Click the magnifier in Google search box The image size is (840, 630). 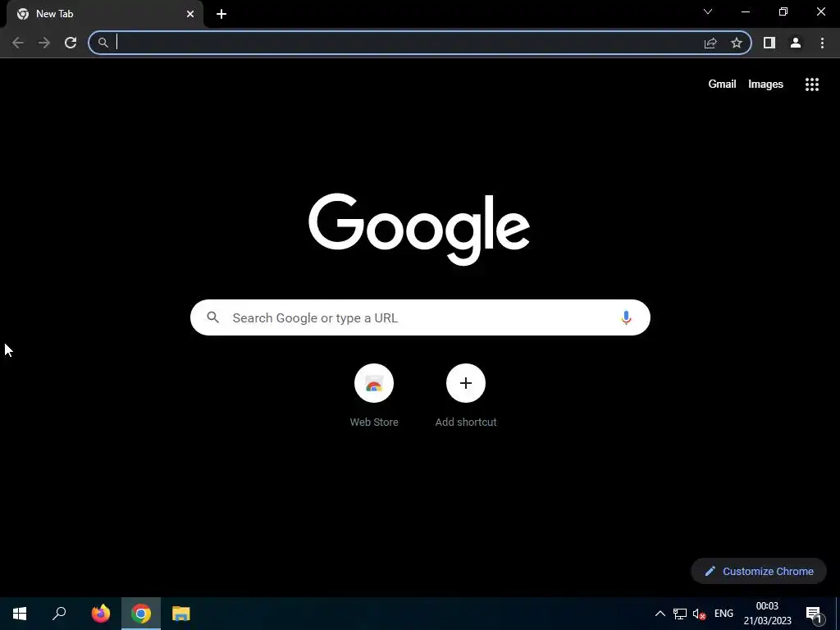tap(213, 317)
